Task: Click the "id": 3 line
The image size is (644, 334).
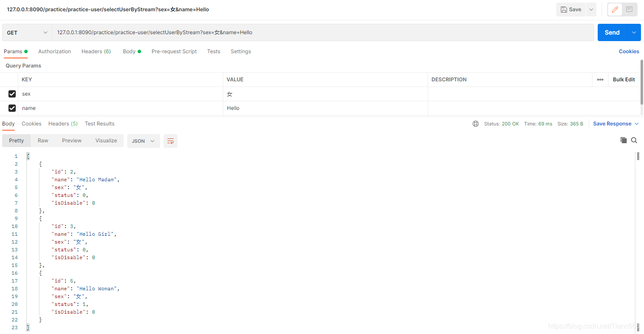Action: (x=64, y=226)
